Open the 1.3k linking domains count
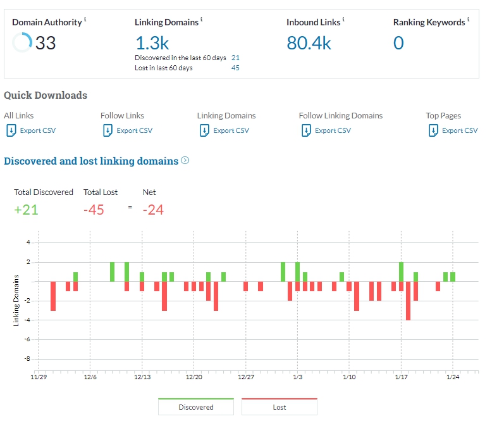Image resolution: width=504 pixels, height=421 pixels. coord(152,43)
